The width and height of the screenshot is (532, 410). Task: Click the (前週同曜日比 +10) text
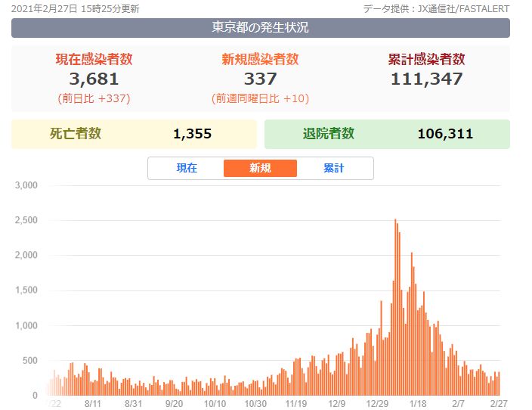[x=260, y=98]
